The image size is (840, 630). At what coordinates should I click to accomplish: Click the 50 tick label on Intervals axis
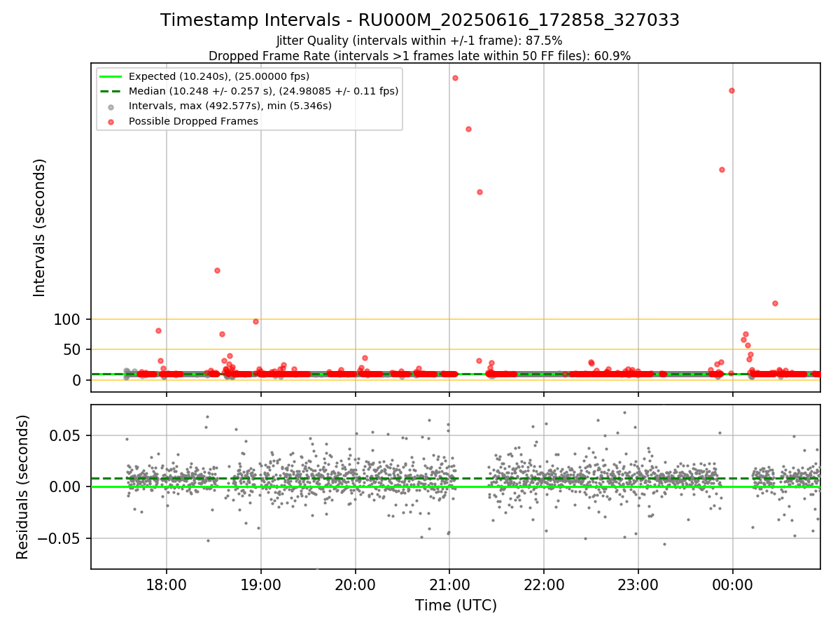(73, 350)
